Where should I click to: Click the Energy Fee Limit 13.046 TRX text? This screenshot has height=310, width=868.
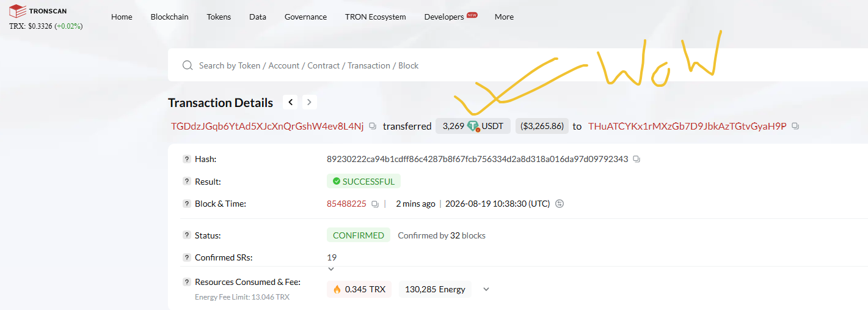pyautogui.click(x=242, y=297)
